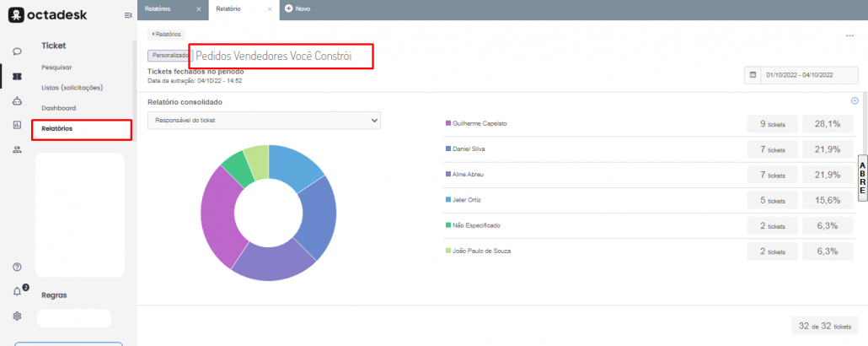The height and width of the screenshot is (346, 868).
Task: Click the Ticket module sidebar icon
Action: [17, 77]
